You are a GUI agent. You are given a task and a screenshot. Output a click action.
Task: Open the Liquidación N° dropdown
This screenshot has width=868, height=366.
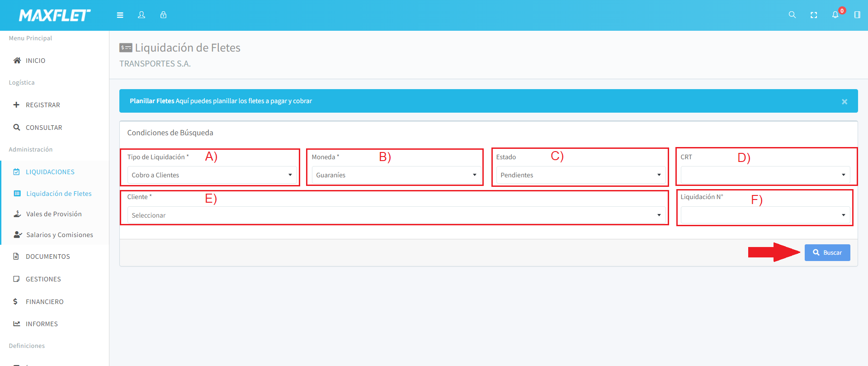coord(765,215)
